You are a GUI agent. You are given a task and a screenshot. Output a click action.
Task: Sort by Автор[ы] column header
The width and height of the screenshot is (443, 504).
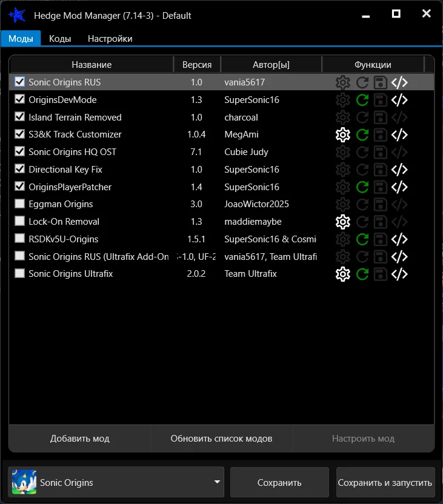pos(271,65)
